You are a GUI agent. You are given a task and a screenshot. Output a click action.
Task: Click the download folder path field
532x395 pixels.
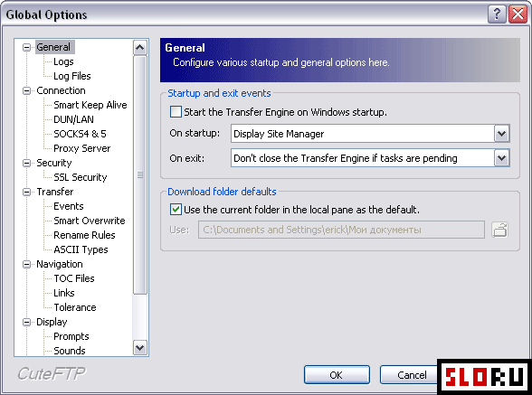[x=341, y=230]
